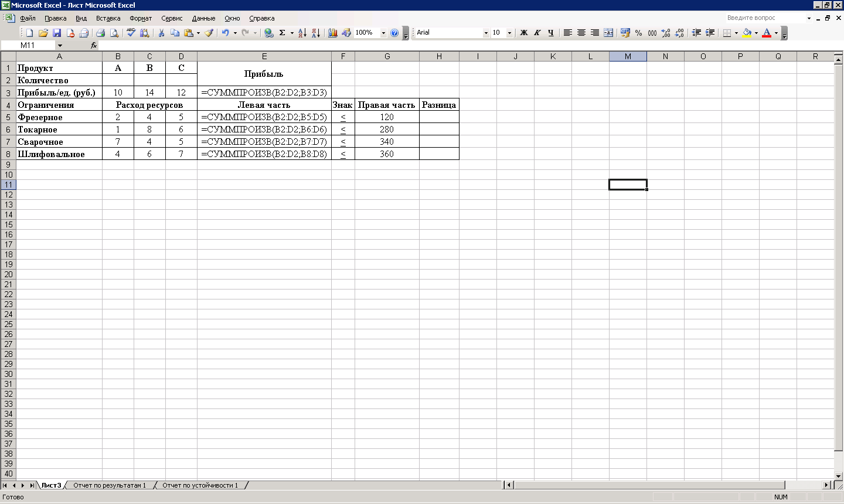Select column M header
The height and width of the screenshot is (504, 844).
[x=628, y=56]
